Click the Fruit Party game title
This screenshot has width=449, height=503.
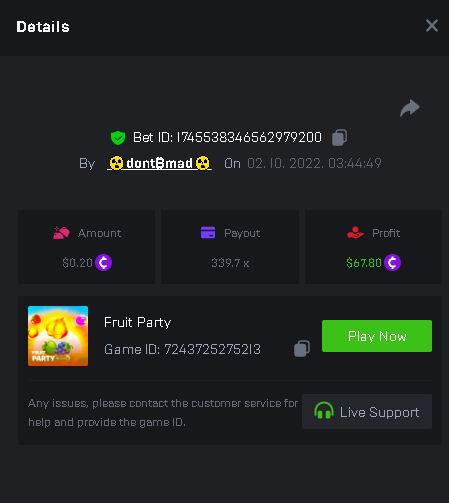click(x=137, y=322)
